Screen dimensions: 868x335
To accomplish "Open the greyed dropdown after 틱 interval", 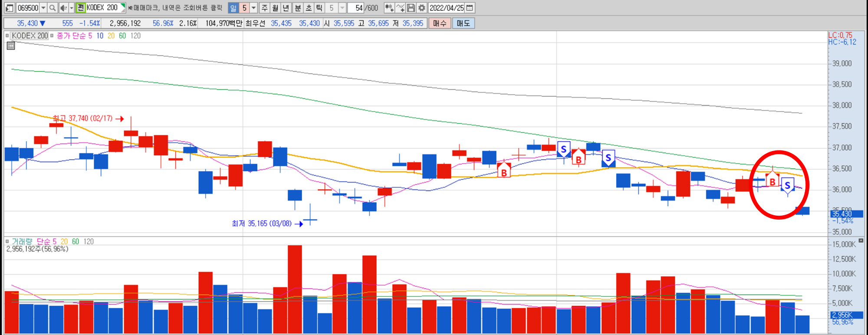I will [342, 8].
